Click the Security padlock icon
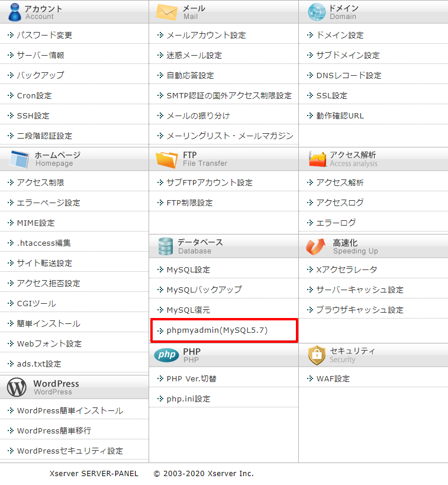This screenshot has height=485, width=448. coord(317,355)
